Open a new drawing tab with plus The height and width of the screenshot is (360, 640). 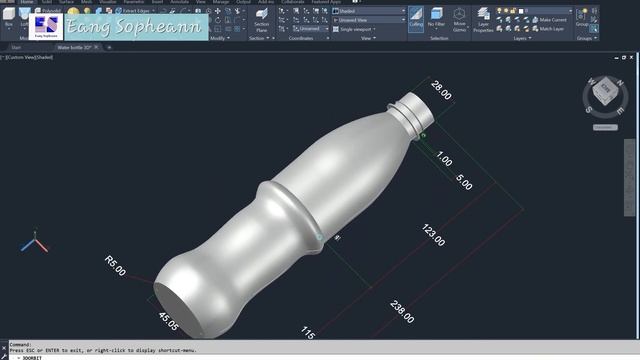click(x=109, y=47)
